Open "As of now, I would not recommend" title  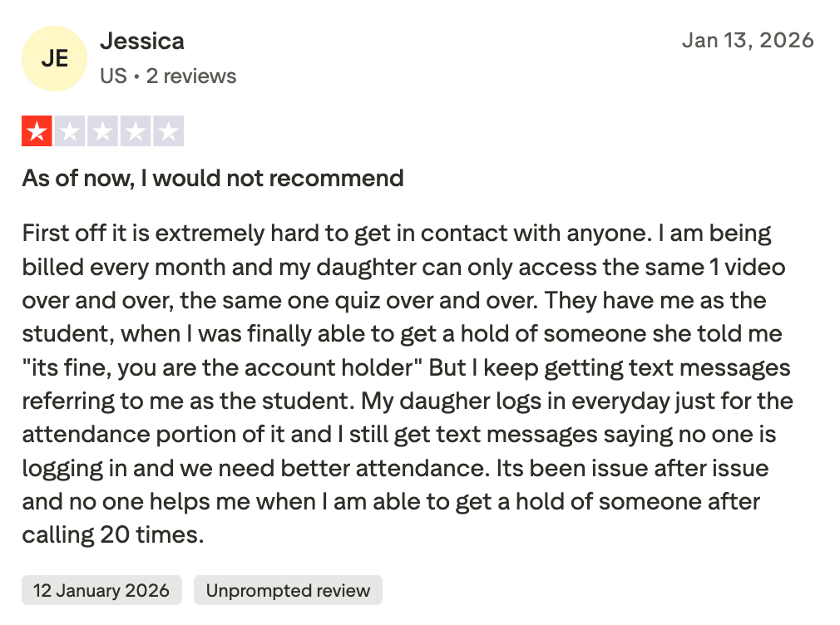pos(213,178)
